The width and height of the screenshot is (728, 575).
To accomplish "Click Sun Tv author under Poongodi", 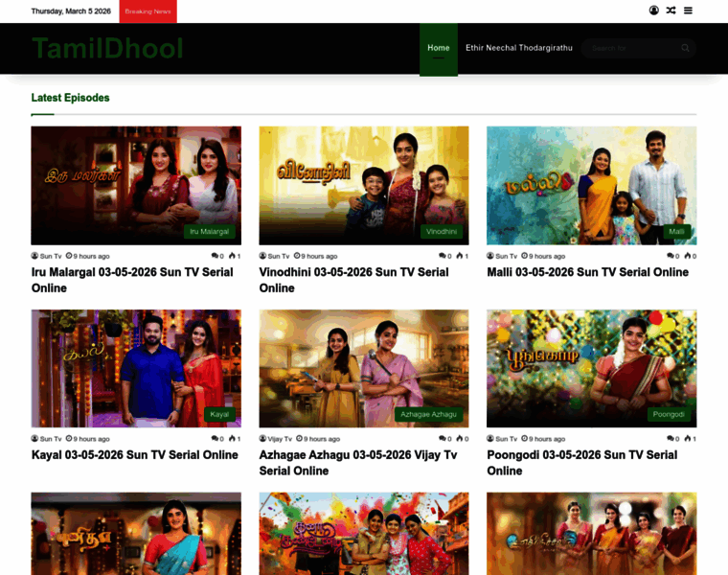I will pos(502,439).
